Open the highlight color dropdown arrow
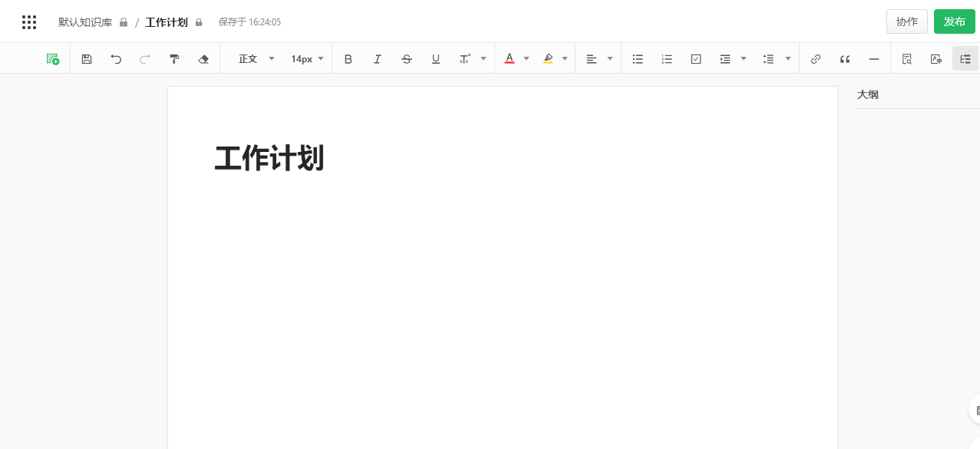980x449 pixels. click(x=566, y=58)
